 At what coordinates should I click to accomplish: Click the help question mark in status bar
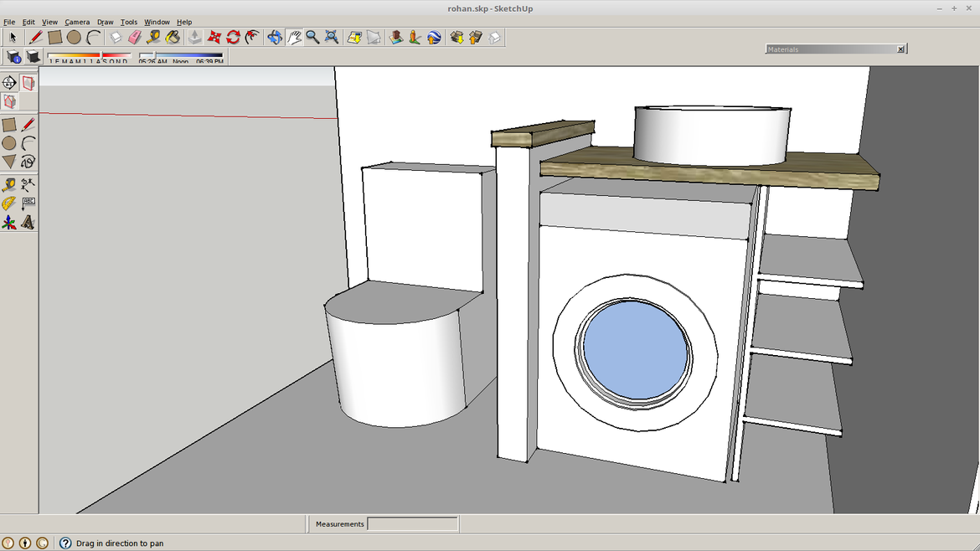[65, 543]
